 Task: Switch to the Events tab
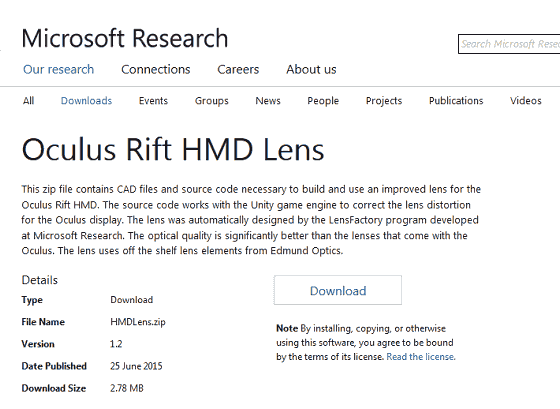(153, 101)
